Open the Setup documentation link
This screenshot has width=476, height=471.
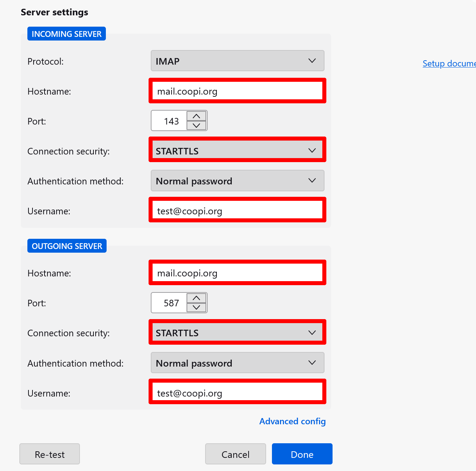coord(449,64)
